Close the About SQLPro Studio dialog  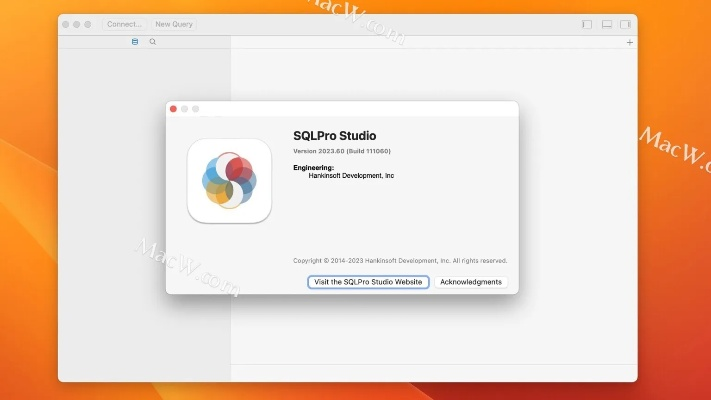[x=173, y=109]
